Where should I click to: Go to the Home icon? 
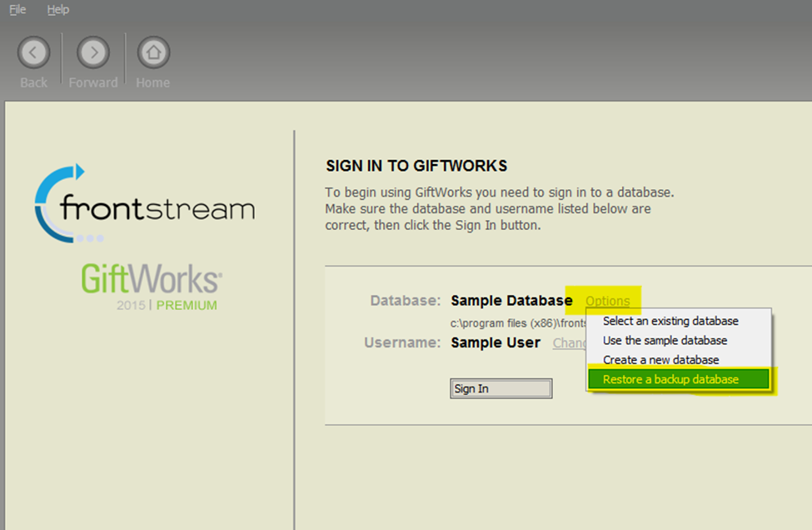pos(153,52)
